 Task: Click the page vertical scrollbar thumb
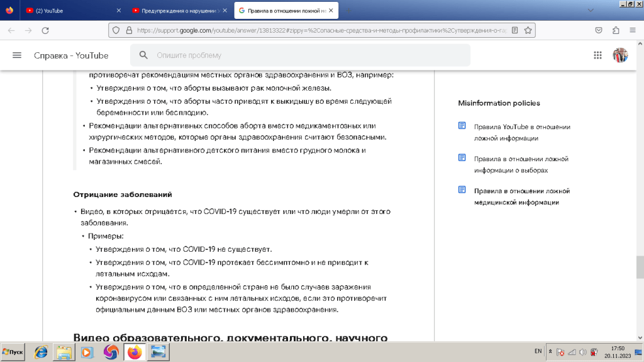(640, 267)
